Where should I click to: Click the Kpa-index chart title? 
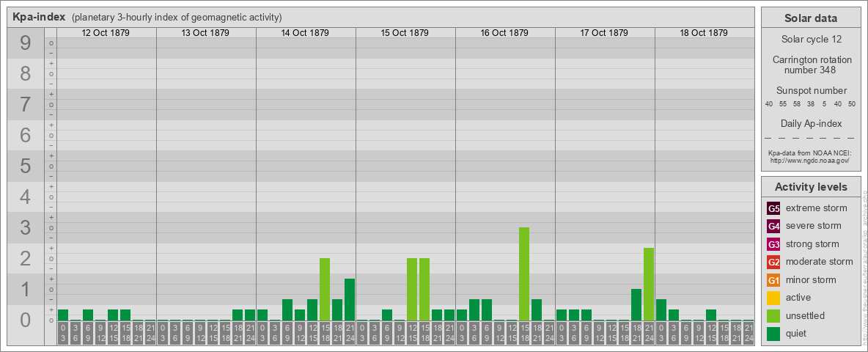pyautogui.click(x=39, y=17)
